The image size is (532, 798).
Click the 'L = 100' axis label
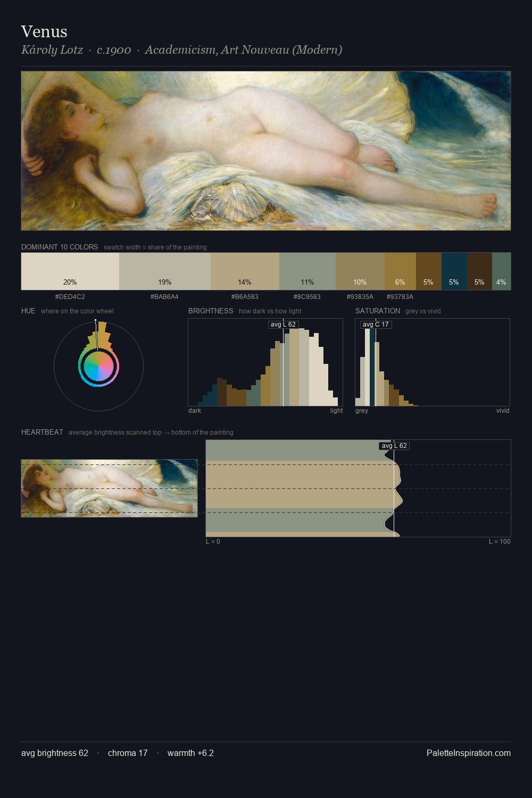(x=500, y=542)
